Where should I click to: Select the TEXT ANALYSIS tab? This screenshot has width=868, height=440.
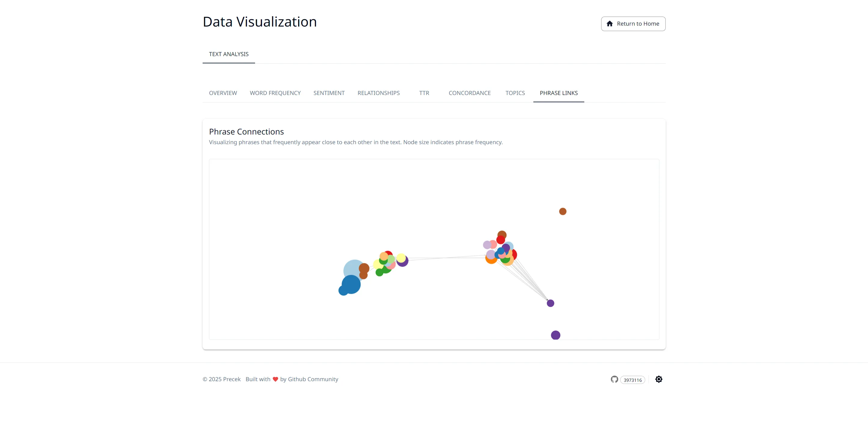[x=229, y=54]
